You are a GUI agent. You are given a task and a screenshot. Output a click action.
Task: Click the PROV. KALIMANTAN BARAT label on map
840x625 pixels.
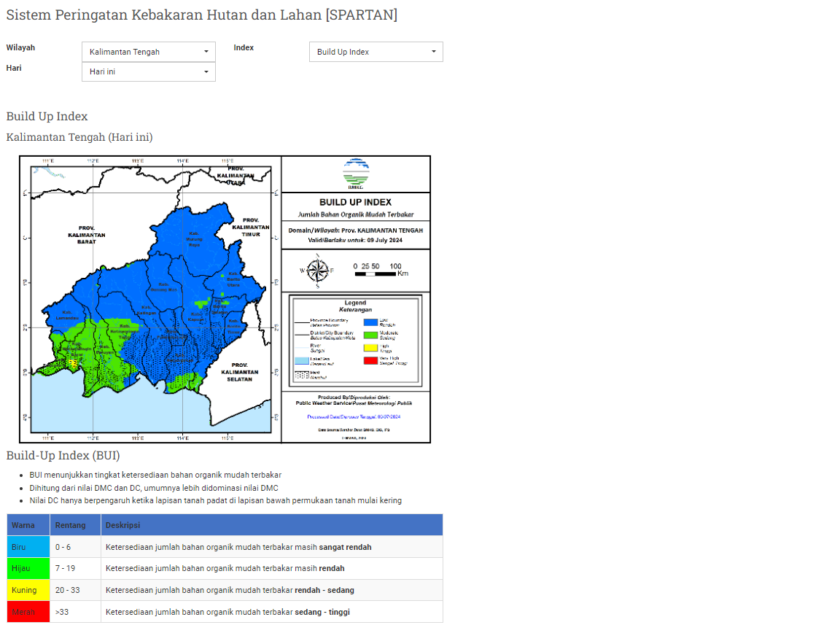(87, 235)
